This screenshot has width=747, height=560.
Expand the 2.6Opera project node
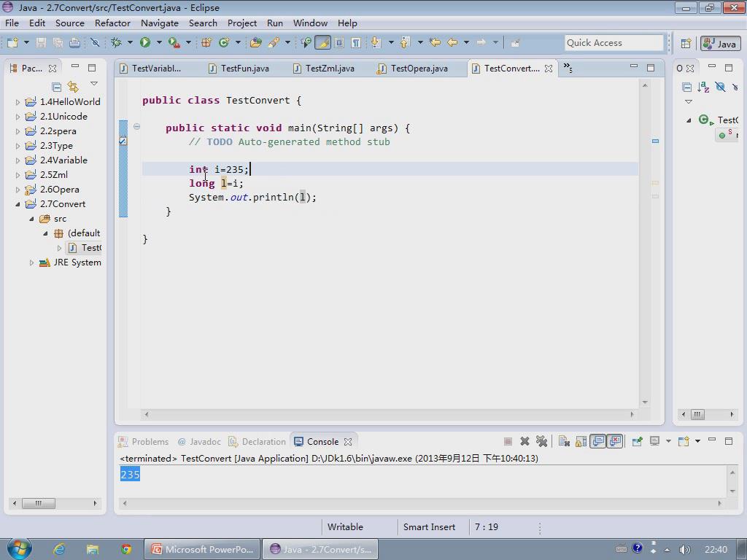point(18,190)
